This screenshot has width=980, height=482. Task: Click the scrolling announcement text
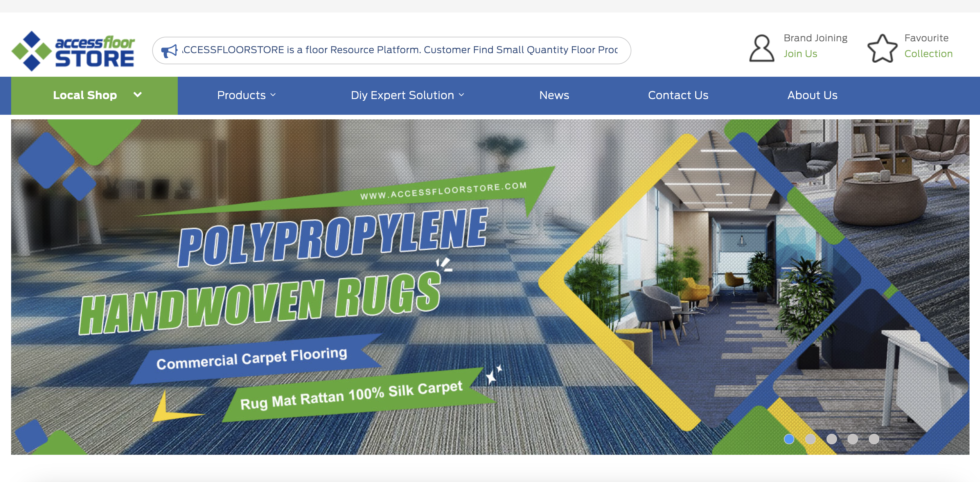point(400,50)
